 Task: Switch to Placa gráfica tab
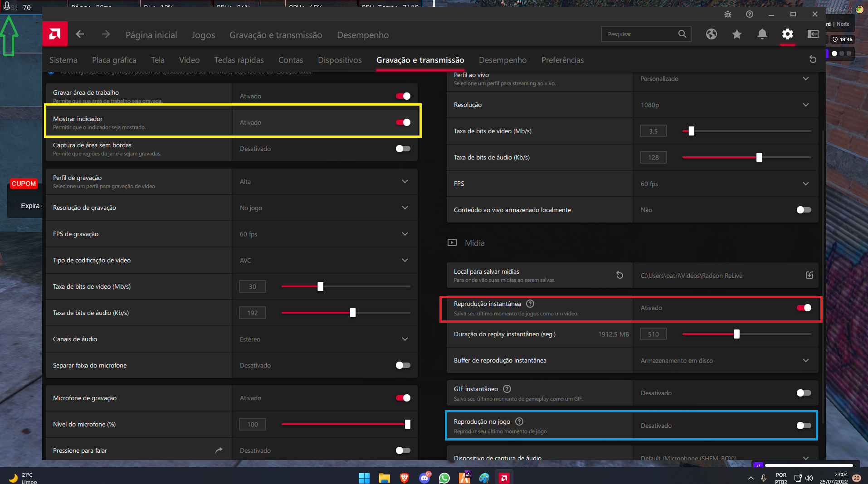coord(114,60)
